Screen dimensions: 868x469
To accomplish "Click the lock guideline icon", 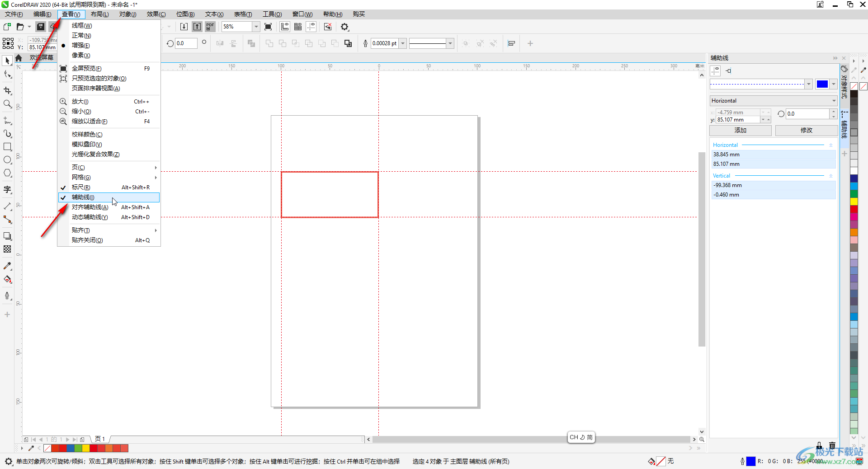I will (x=819, y=445).
